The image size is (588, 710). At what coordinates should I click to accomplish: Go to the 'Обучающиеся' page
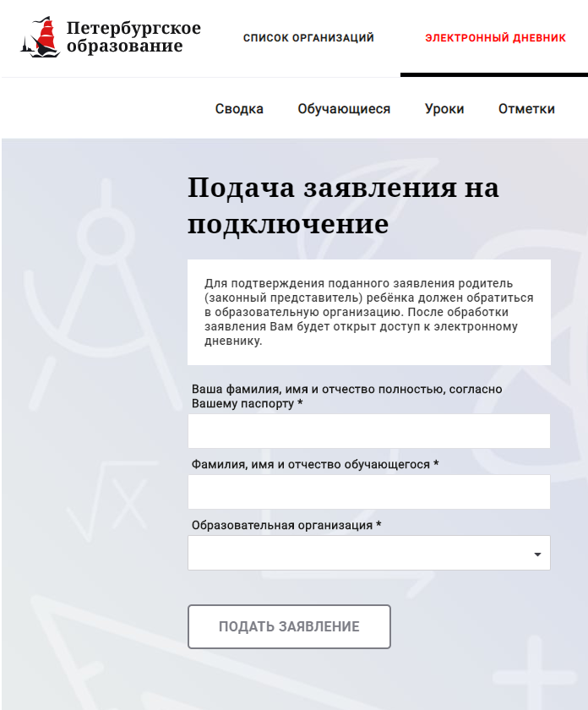pos(344,109)
